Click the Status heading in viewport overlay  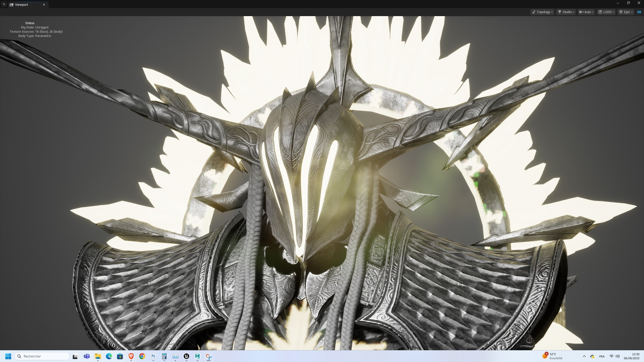[30, 23]
